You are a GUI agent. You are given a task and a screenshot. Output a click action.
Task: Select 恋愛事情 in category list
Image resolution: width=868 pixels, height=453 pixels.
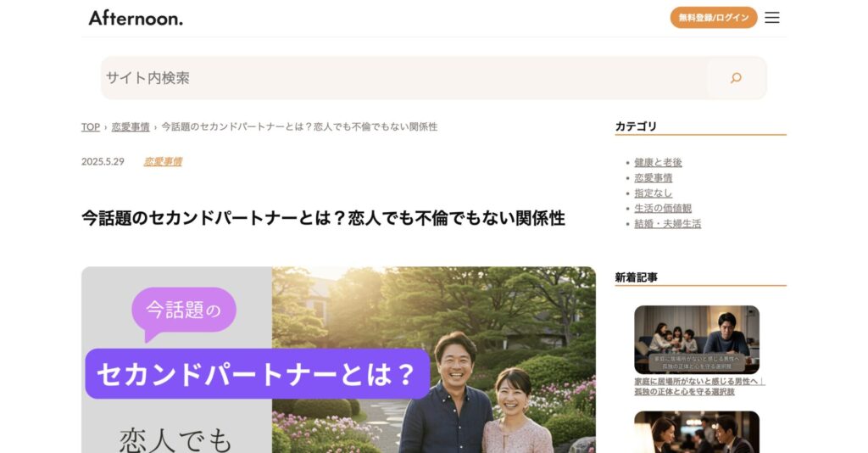point(654,178)
